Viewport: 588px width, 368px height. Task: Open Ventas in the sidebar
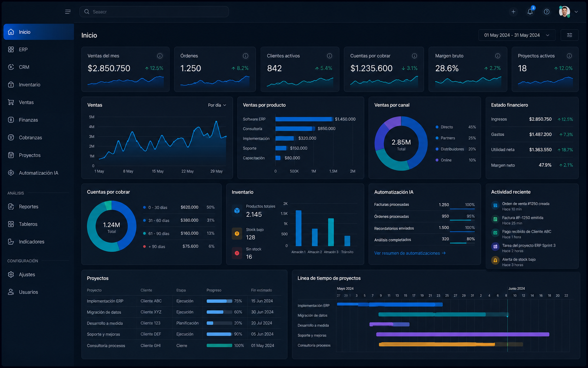(39, 102)
